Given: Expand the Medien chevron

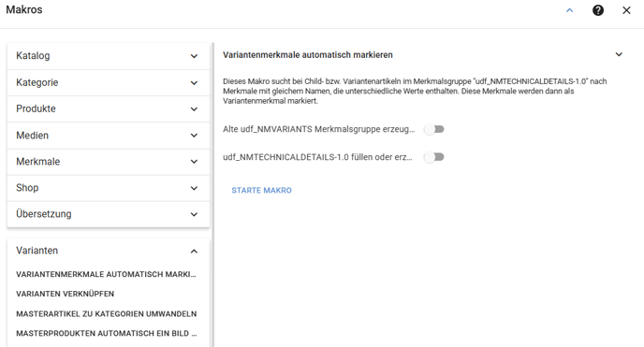Looking at the screenshot, I should coord(194,136).
